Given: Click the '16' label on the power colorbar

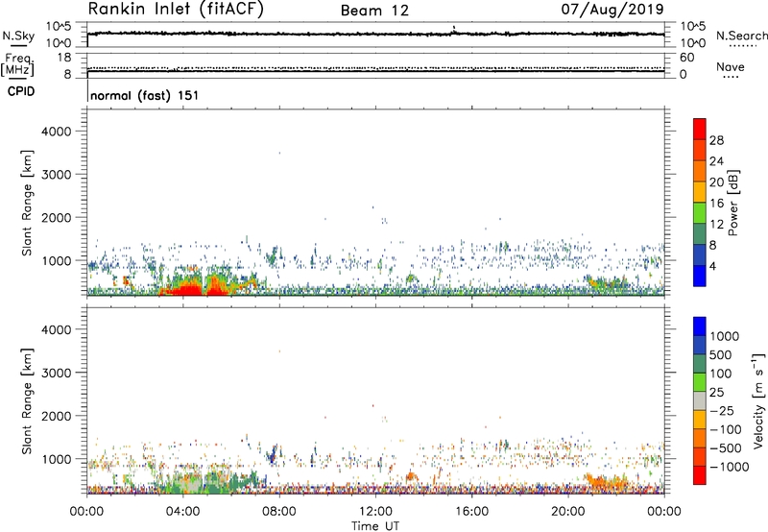Looking at the screenshot, I should point(716,204).
